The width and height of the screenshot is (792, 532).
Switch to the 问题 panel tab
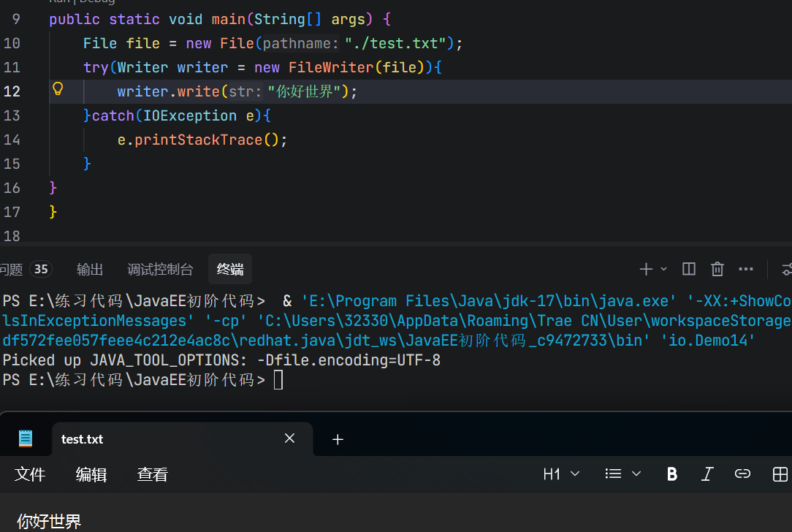[11, 270]
